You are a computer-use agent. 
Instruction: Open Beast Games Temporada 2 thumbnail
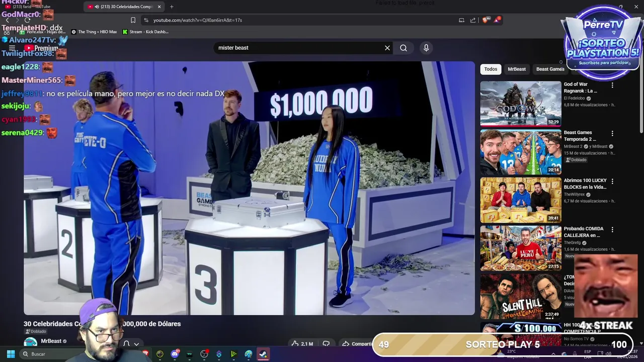pos(521,152)
